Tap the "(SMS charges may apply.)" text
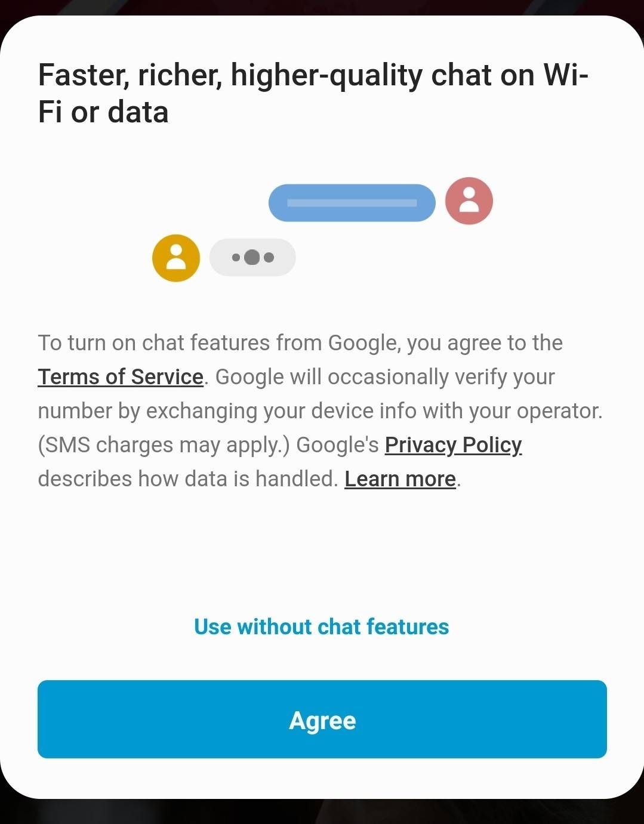Viewport: 644px width, 824px height. [163, 445]
